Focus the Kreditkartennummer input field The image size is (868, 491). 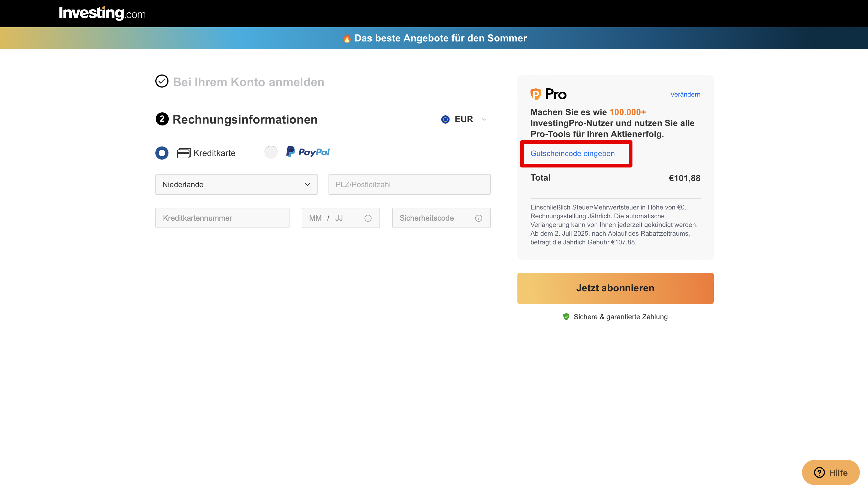(x=222, y=218)
